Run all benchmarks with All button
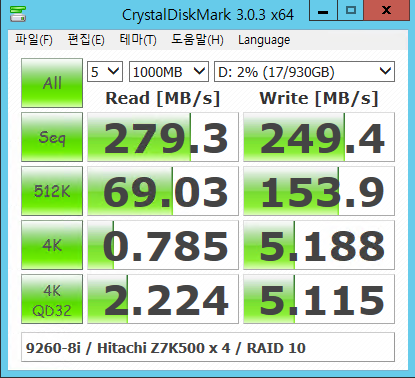The image size is (415, 378). (x=52, y=83)
